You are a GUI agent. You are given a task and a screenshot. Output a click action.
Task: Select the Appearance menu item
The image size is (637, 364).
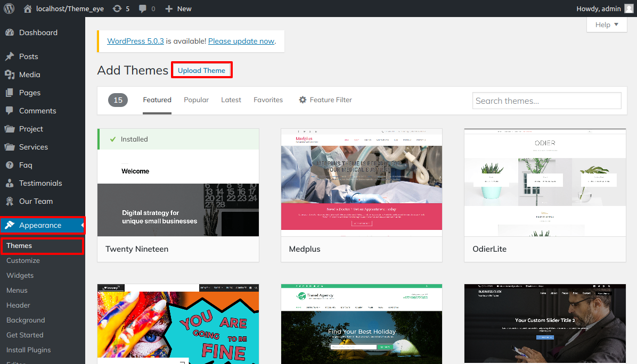click(43, 225)
